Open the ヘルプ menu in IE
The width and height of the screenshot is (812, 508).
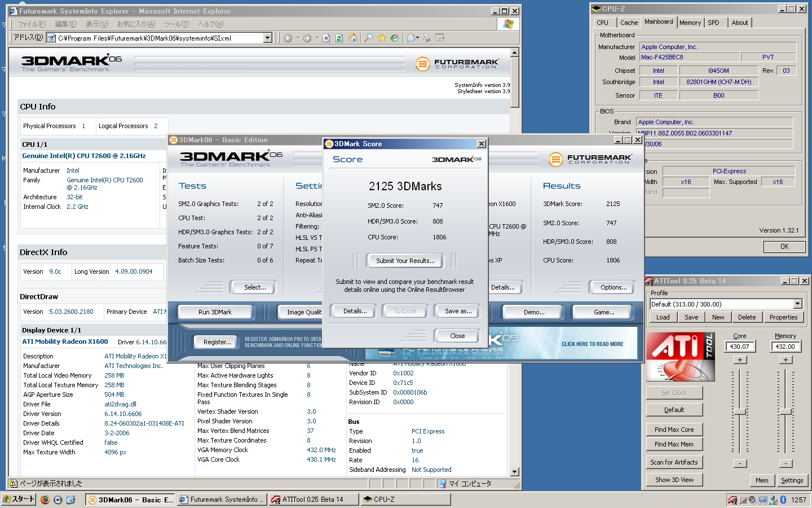211,24
